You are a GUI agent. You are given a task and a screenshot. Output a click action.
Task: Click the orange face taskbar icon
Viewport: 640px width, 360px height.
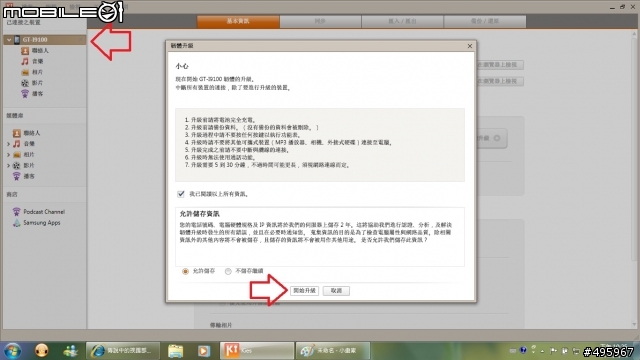pyautogui.click(x=41, y=351)
